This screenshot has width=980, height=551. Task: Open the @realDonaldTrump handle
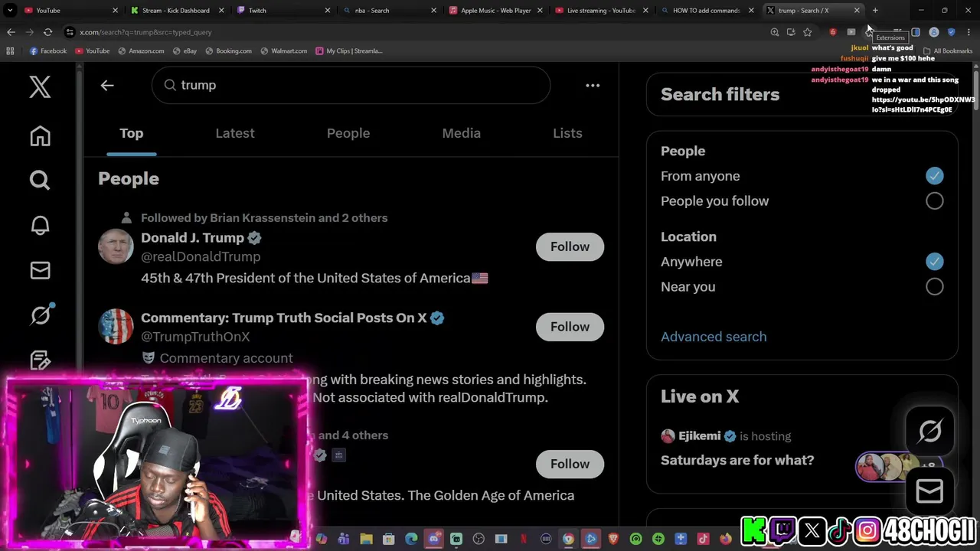pyautogui.click(x=201, y=257)
